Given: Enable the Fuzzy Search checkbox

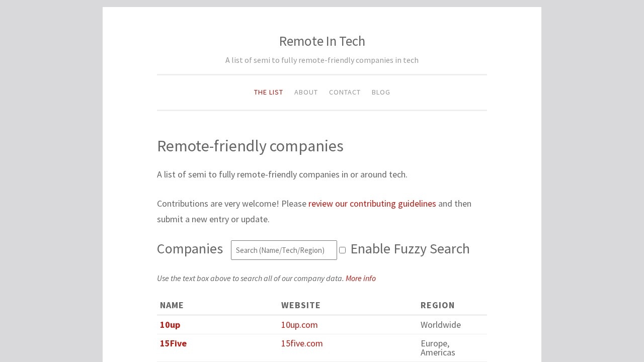Looking at the screenshot, I should tap(342, 250).
